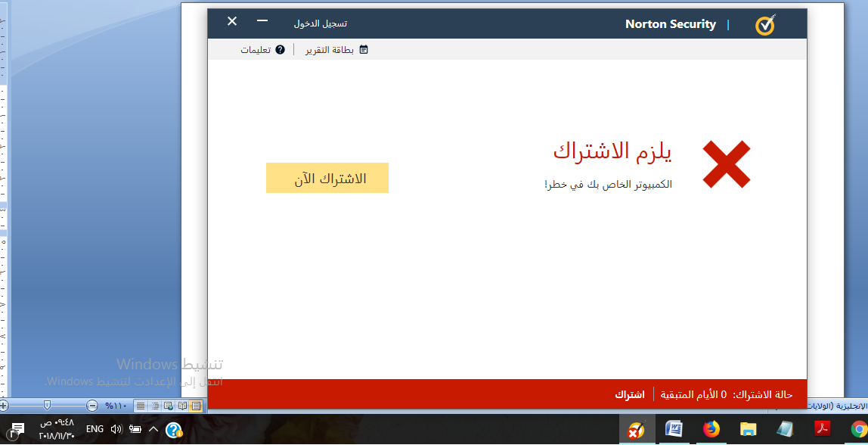Select Word Print Layout view button
Viewport: 868px width, 445px height.
[x=196, y=406]
